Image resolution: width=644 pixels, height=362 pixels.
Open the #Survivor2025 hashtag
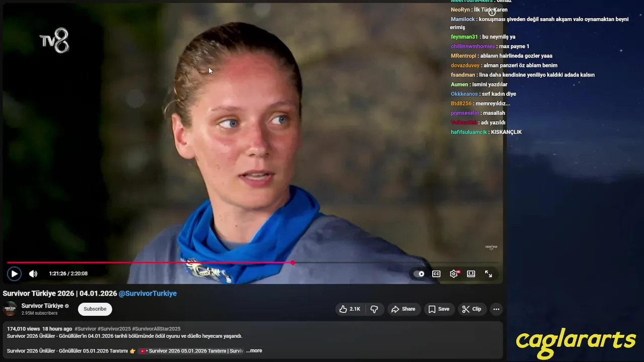pos(114,329)
